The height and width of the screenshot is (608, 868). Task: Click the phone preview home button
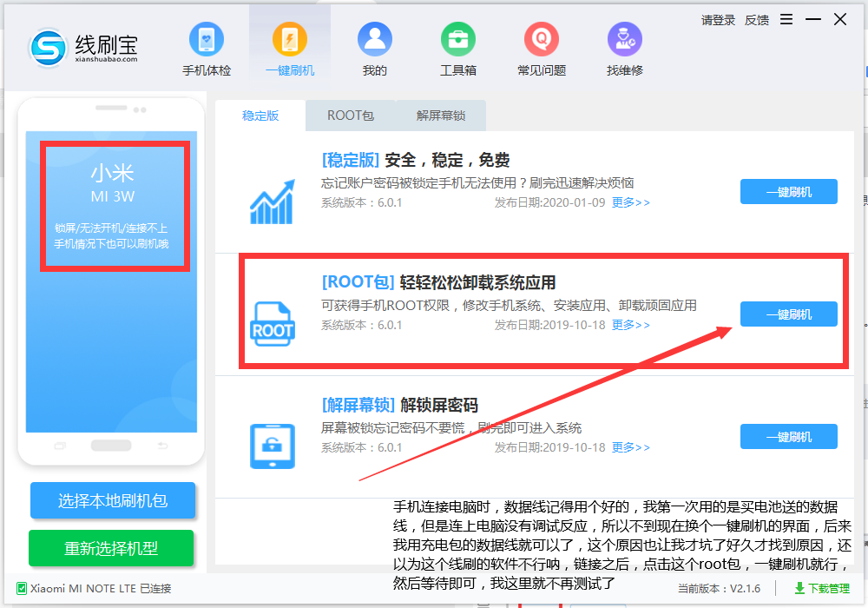111,446
